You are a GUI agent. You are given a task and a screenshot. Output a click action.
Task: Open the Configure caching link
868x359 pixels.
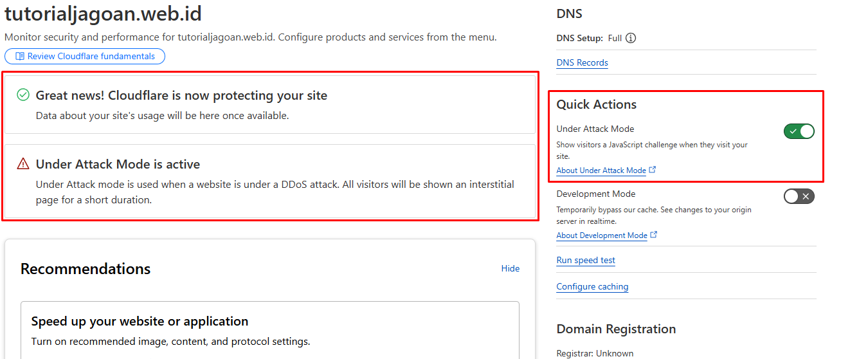coord(592,286)
